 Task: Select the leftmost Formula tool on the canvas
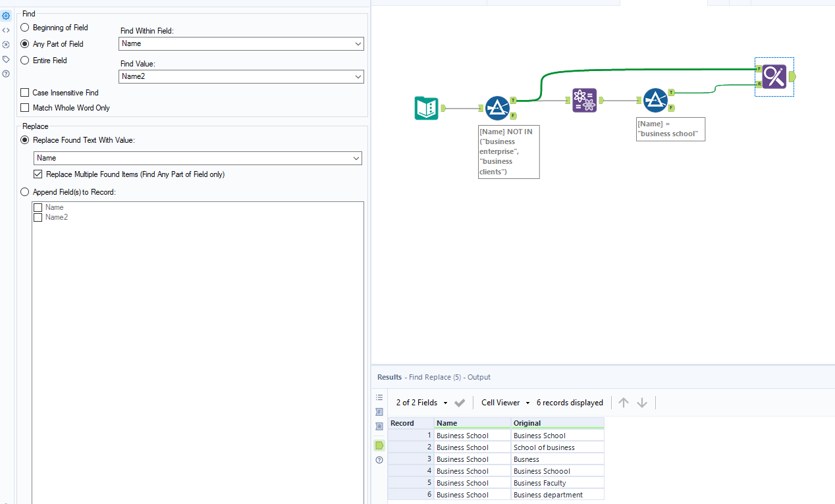tap(498, 107)
